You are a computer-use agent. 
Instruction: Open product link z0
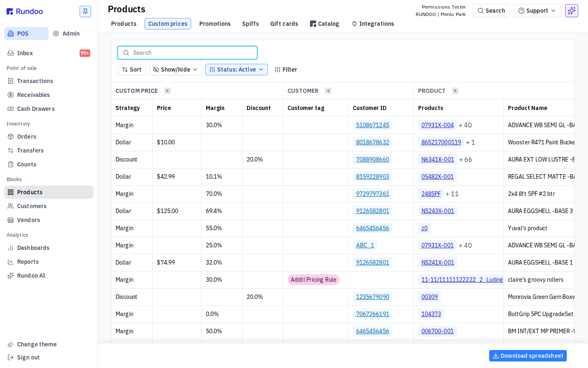(424, 228)
